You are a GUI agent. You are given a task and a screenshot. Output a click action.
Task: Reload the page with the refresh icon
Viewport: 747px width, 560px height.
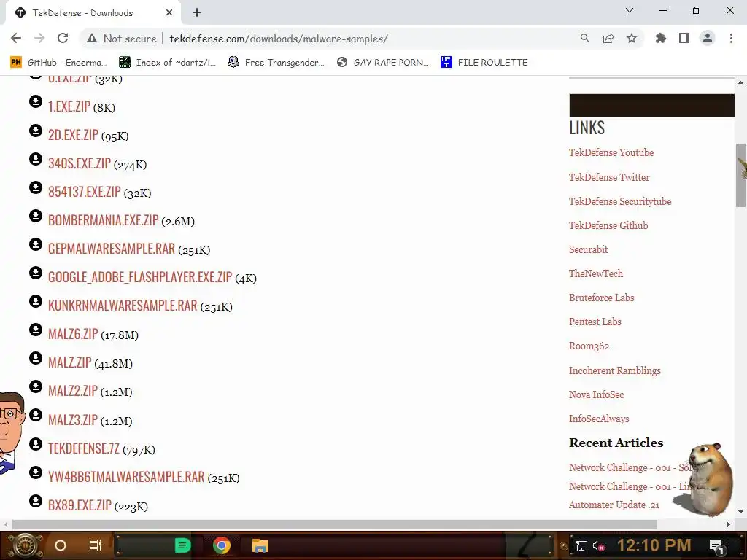(63, 38)
